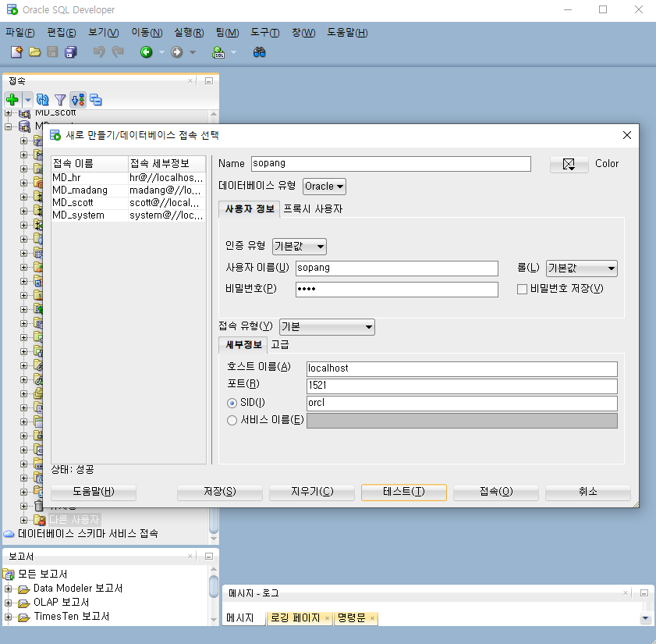The image size is (656, 644).
Task: Refresh connections with the refresh icon
Action: [42, 100]
